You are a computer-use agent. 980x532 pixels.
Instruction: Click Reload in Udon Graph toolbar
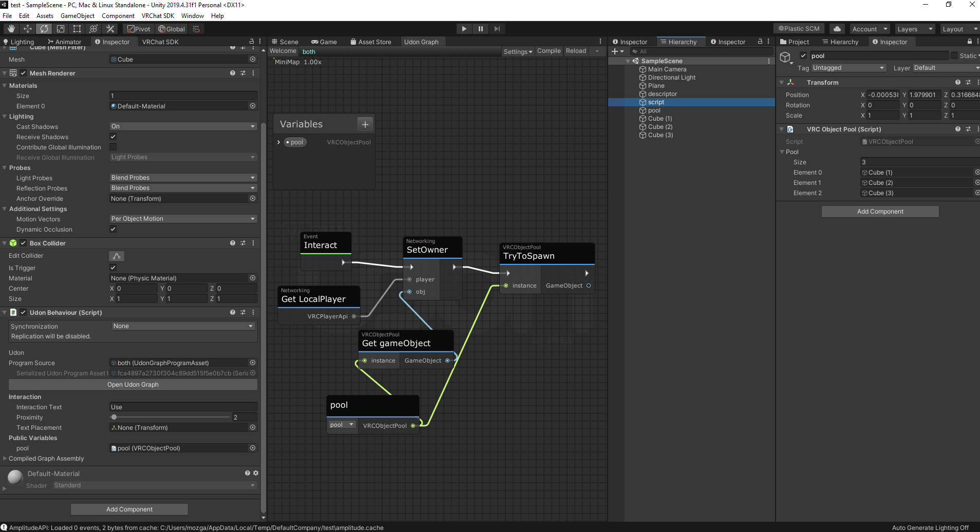576,51
